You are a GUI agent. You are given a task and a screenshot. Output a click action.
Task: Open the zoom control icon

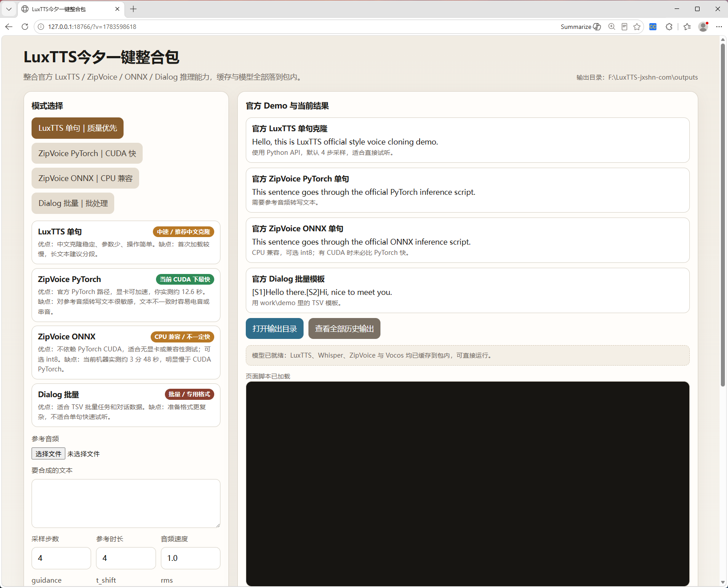tap(612, 27)
